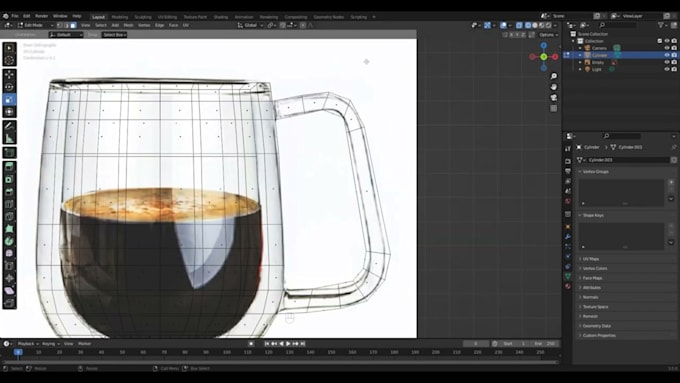Select the active Scale tool

pos(9,100)
